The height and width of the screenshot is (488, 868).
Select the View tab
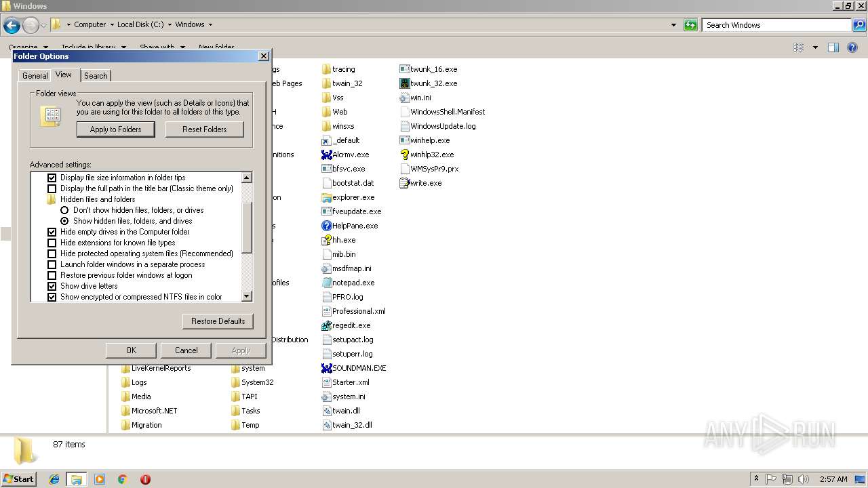(64, 75)
